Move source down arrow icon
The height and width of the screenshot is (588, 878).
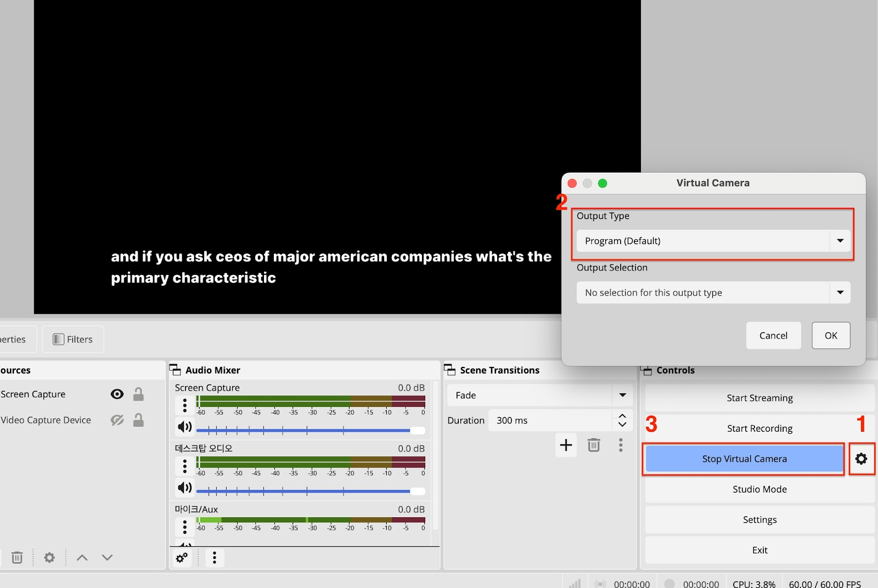pyautogui.click(x=107, y=558)
